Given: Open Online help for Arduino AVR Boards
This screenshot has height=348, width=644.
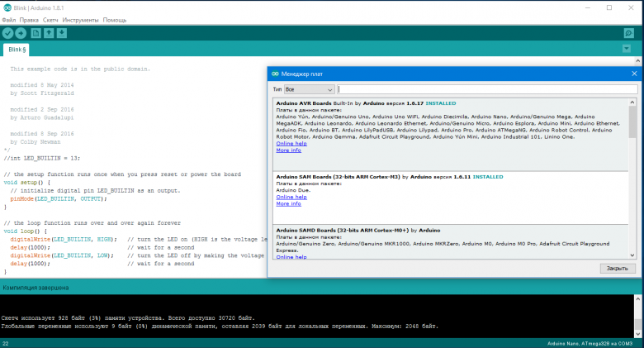Looking at the screenshot, I should (291, 144).
